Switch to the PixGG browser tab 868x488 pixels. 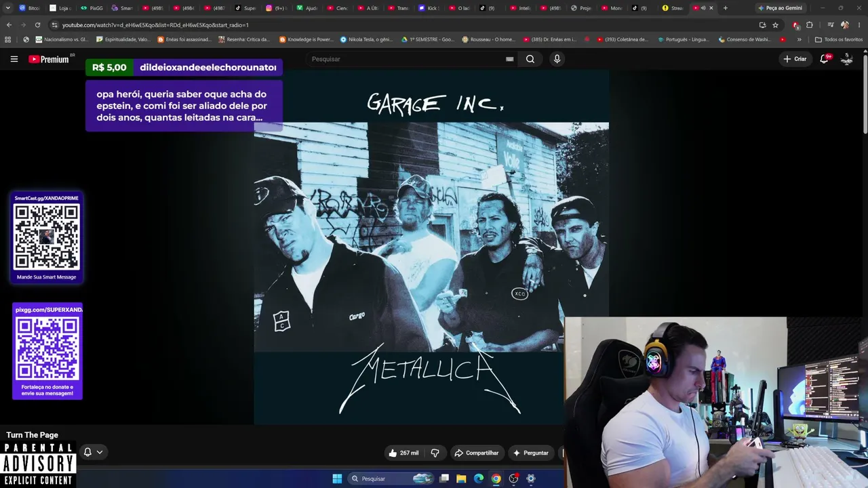tap(92, 8)
